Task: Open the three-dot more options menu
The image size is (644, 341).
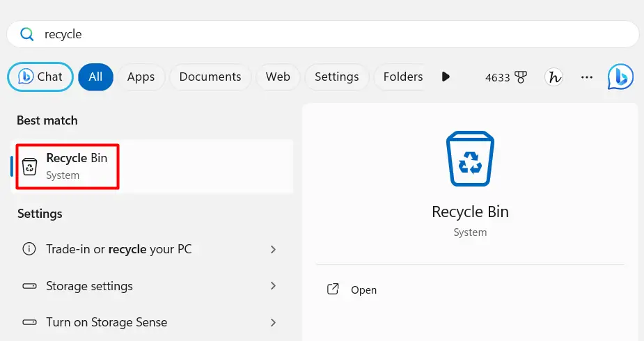Action: click(x=586, y=77)
